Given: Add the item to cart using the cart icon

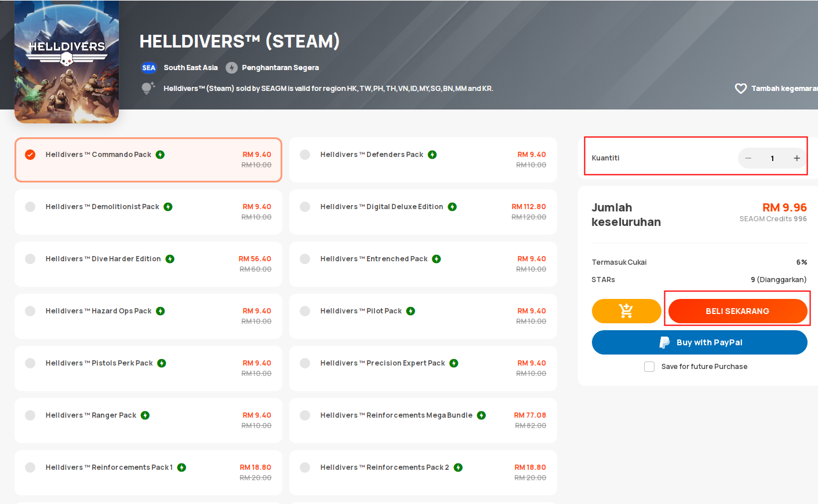Looking at the screenshot, I should coord(626,311).
